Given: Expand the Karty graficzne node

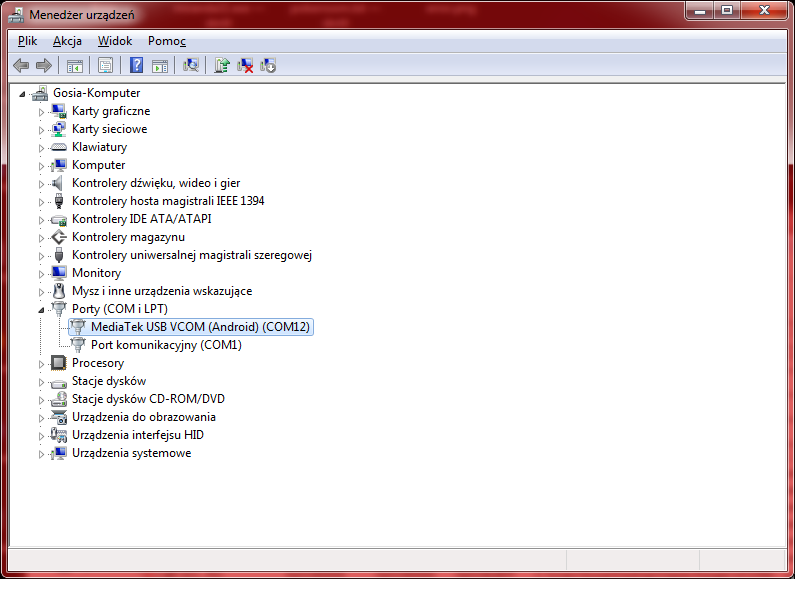Looking at the screenshot, I should [x=42, y=111].
